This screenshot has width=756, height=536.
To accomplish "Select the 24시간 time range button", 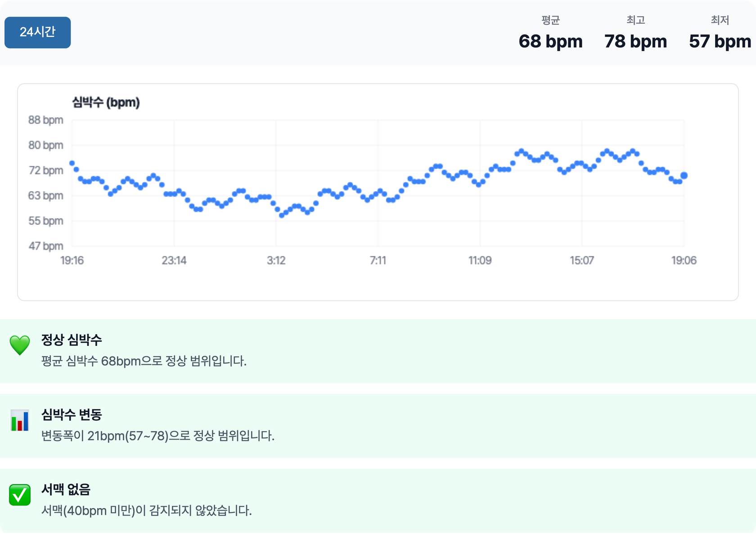I will (37, 32).
